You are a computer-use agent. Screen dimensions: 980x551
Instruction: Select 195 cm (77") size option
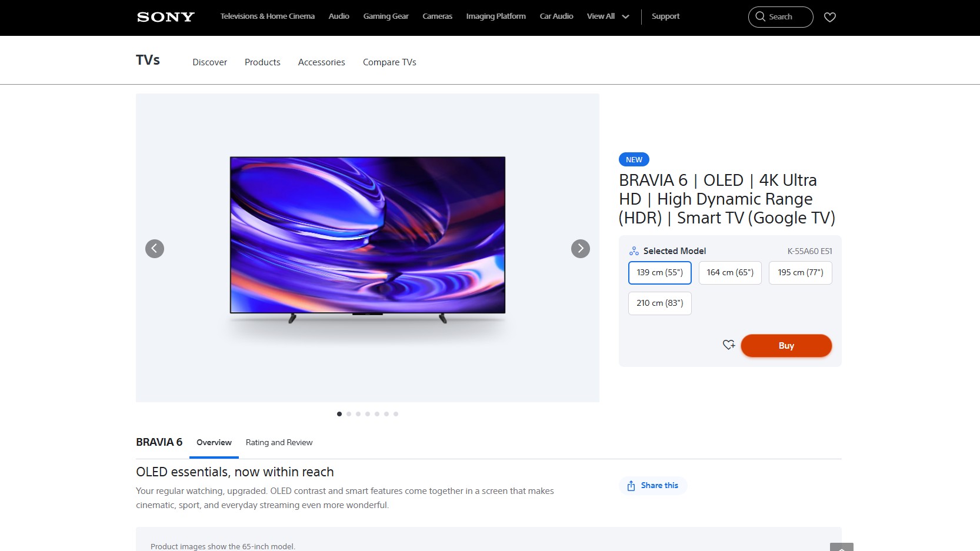click(x=801, y=273)
